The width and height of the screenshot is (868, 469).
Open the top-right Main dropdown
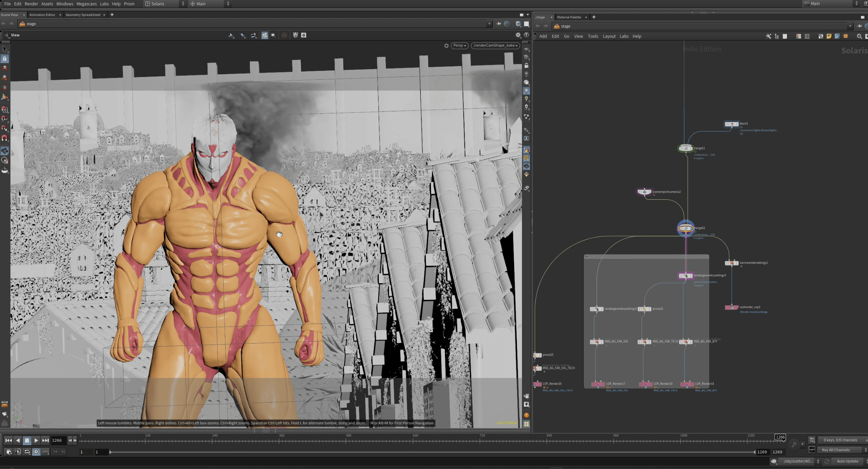831,4
